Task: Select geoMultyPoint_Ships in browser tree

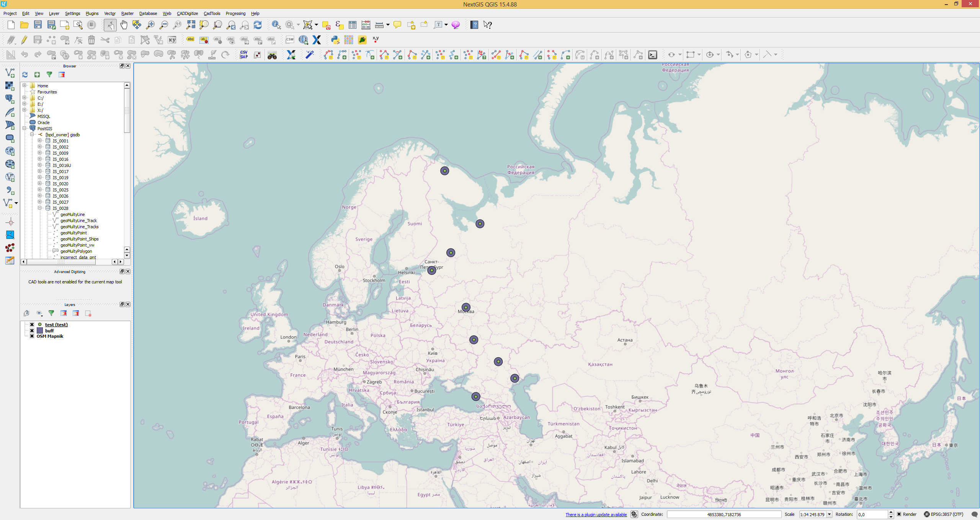Action: point(79,239)
